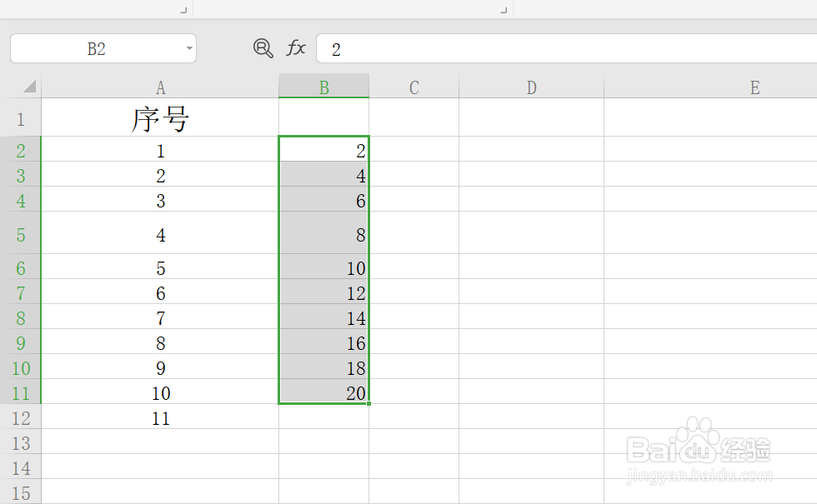Select row 15 header

point(20,492)
